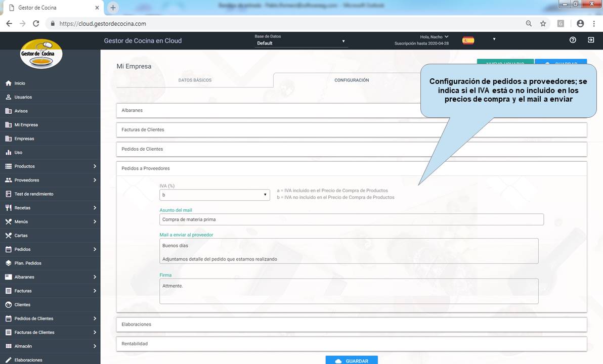Select the Configuración tab
603x364 pixels.
point(352,80)
